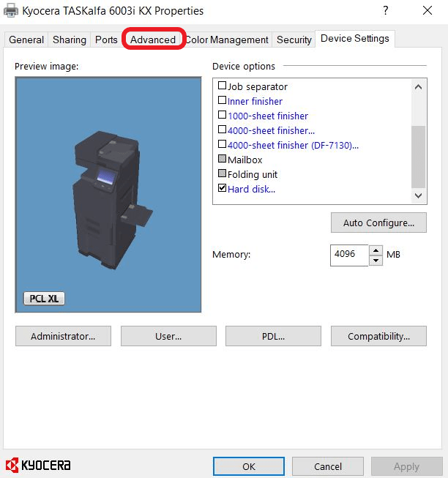Confirm with the OK button

pyautogui.click(x=249, y=466)
